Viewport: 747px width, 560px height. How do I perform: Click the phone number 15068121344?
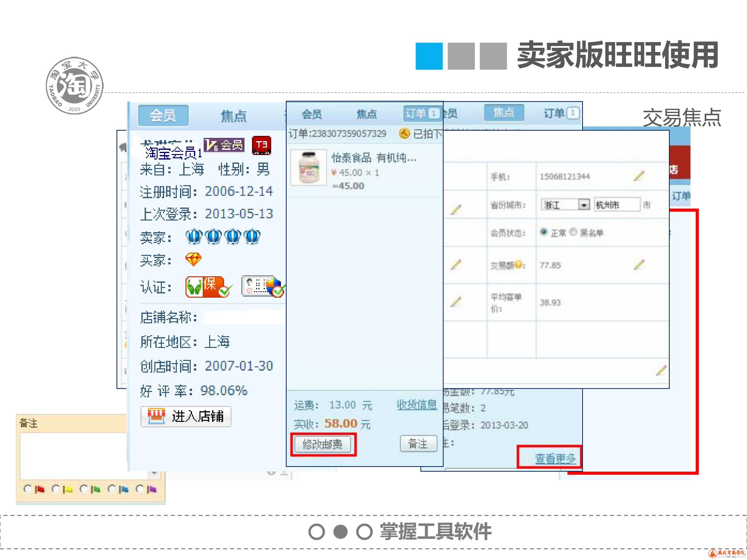coord(565,176)
